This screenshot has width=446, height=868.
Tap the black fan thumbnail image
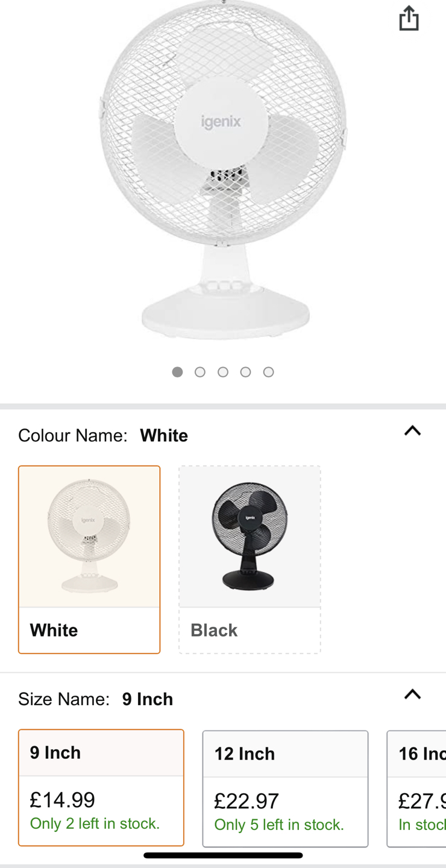pos(250,536)
